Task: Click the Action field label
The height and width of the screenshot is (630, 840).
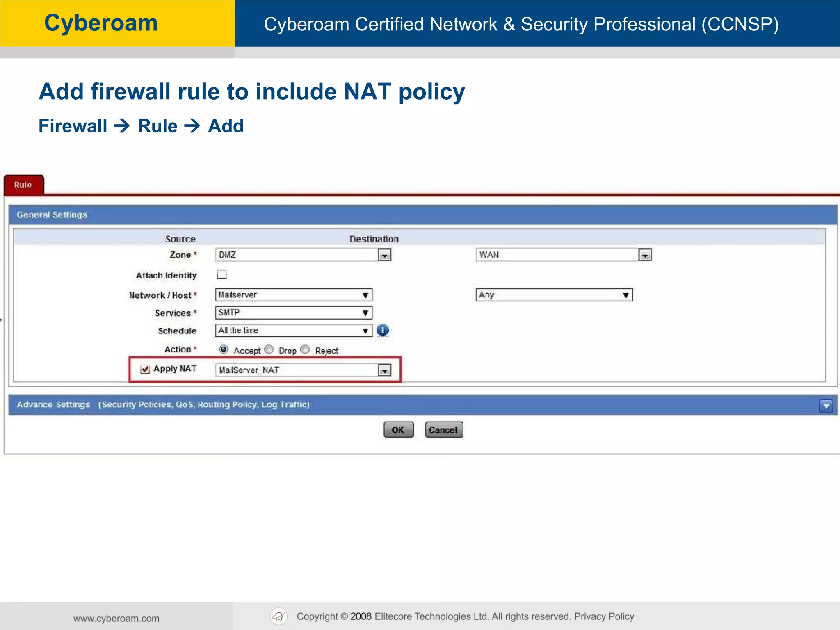Action: pos(180,349)
